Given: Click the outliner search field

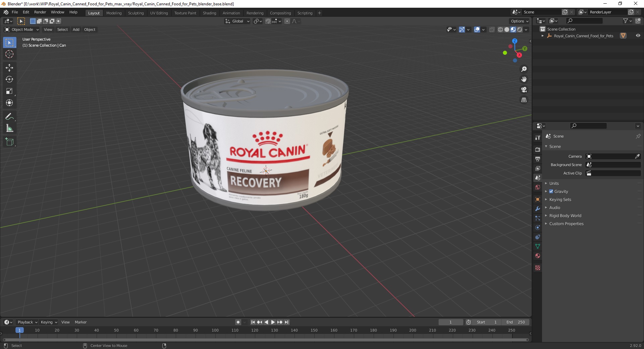Looking at the screenshot, I should 584,21.
